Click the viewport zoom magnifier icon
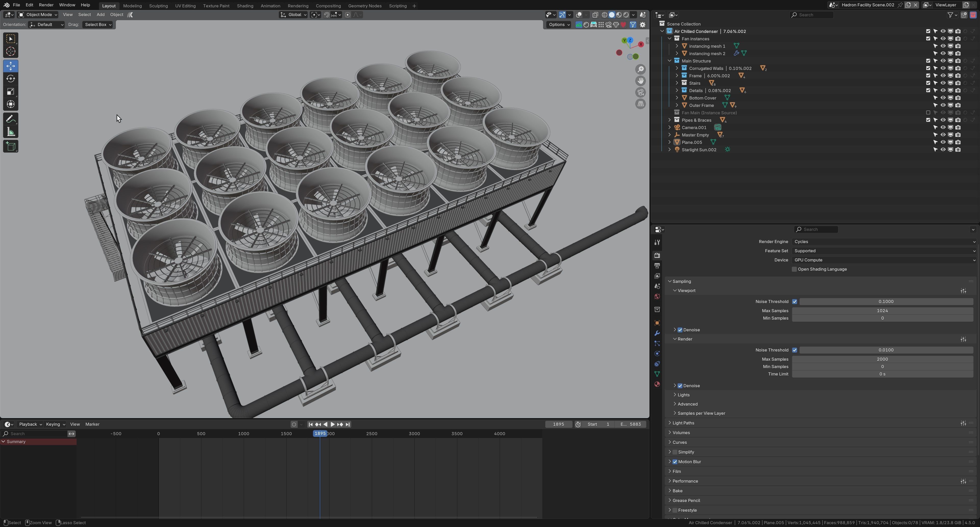The image size is (980, 527). (x=641, y=69)
